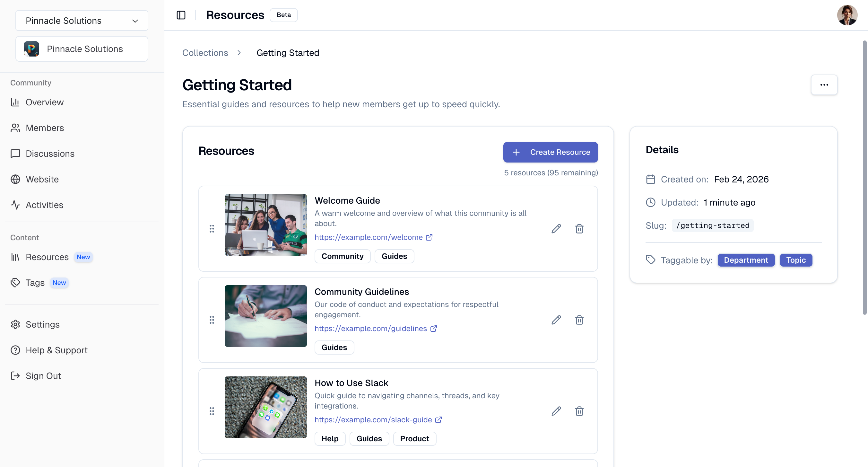
Task: Click the Pinnacle Solutions logo icon
Action: [x=31, y=48]
